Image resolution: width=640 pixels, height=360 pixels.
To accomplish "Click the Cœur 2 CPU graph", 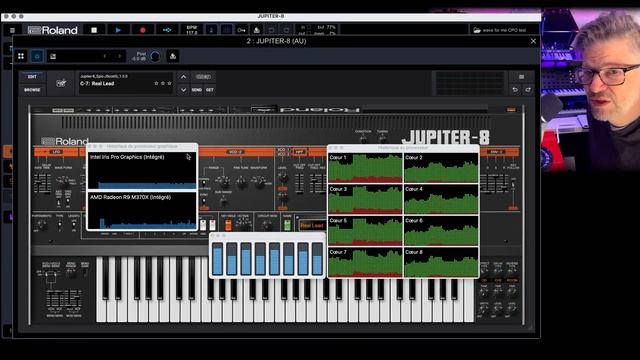I will (441, 168).
